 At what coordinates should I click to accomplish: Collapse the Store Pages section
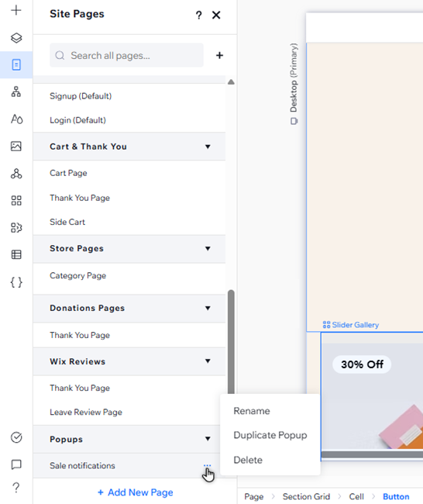click(x=208, y=248)
